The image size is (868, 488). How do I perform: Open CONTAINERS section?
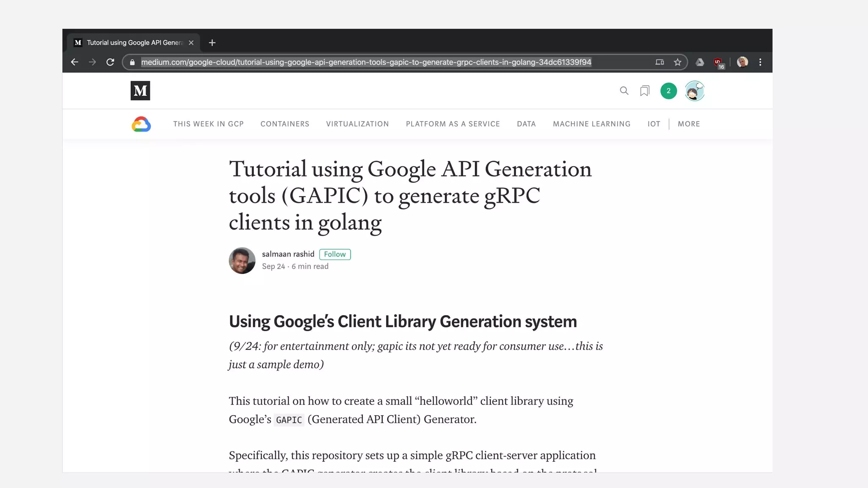pyautogui.click(x=285, y=124)
